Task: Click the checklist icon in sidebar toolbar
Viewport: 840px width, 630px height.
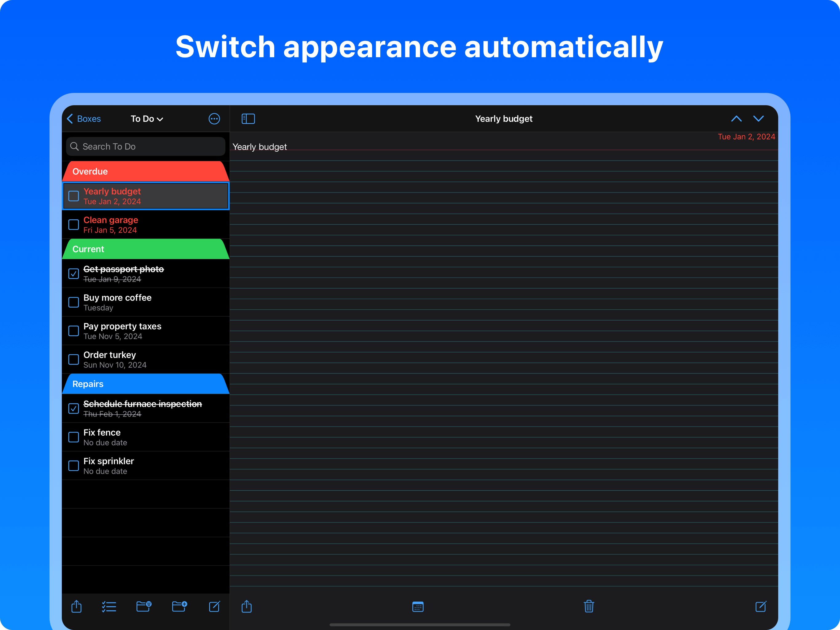Action: click(109, 606)
